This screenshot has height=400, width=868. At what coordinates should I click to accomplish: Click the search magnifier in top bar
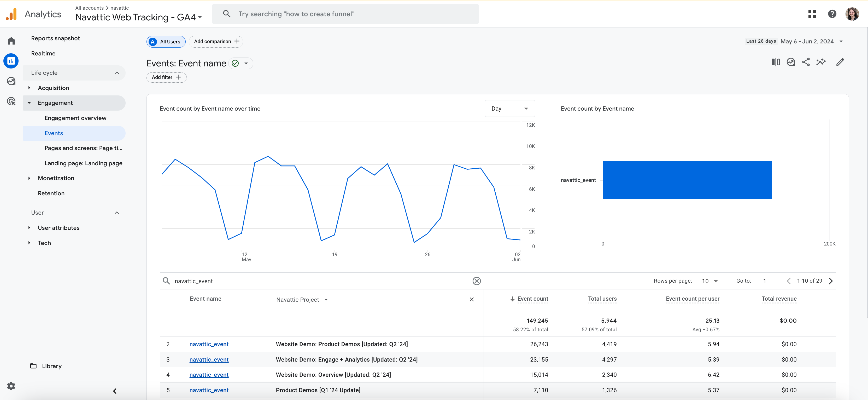[227, 14]
